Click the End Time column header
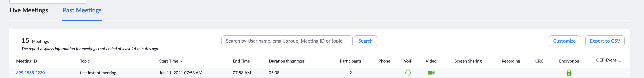 (x=241, y=61)
